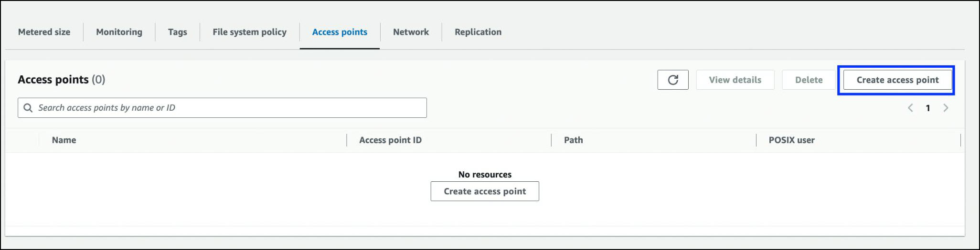Open the Replication tab
980x250 pixels.
(x=478, y=32)
